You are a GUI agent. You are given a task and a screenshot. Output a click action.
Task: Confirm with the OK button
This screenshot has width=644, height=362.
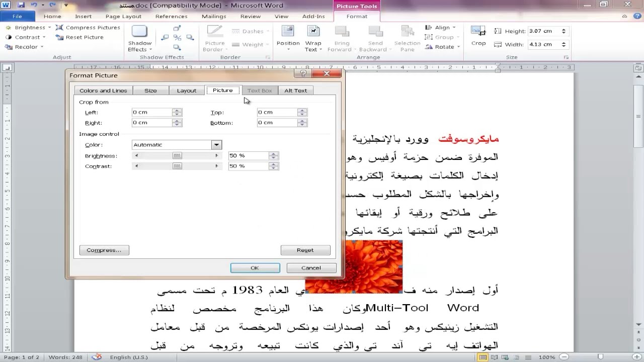tap(255, 268)
